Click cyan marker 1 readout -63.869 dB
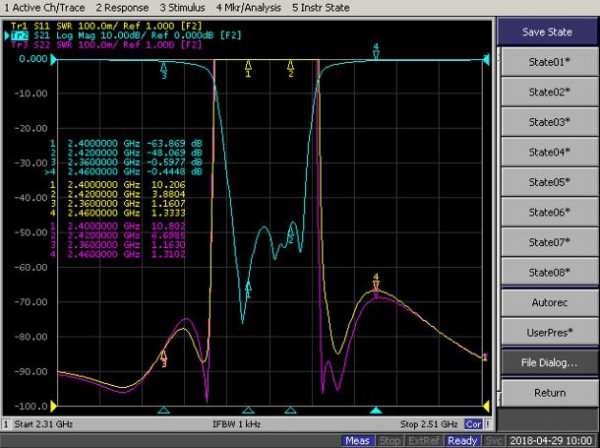 tap(174, 143)
